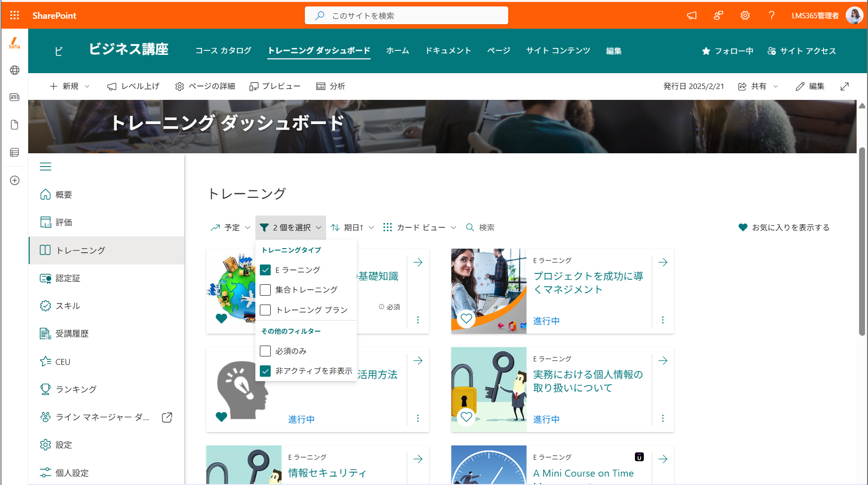The width and height of the screenshot is (868, 485).
Task: Open the カード ビュー view dropdown
Action: coord(420,227)
